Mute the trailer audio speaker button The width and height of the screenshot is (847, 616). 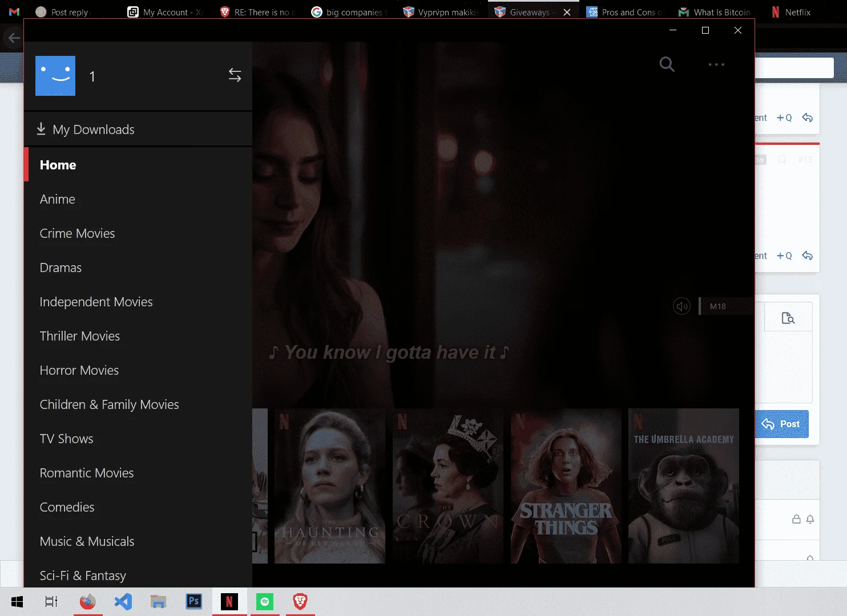[x=682, y=306]
